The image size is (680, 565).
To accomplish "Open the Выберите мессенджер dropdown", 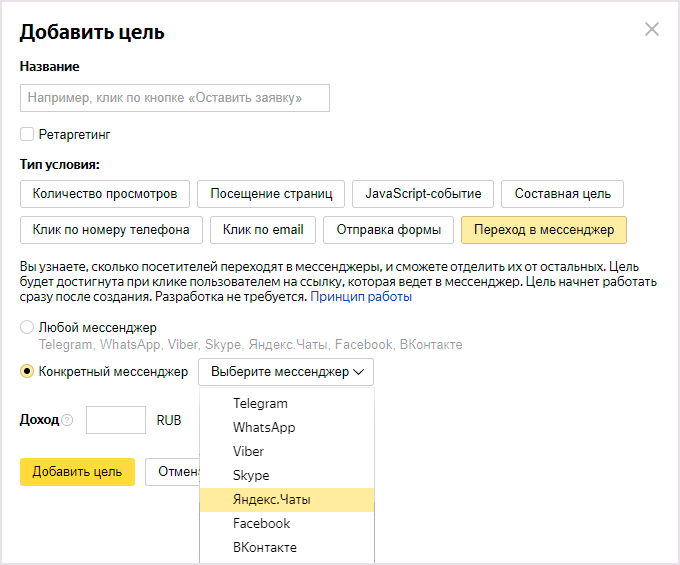I will point(286,372).
